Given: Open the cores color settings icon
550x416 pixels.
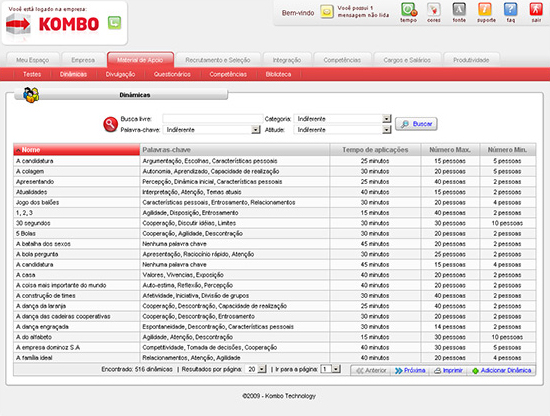Looking at the screenshot, I should (x=434, y=10).
